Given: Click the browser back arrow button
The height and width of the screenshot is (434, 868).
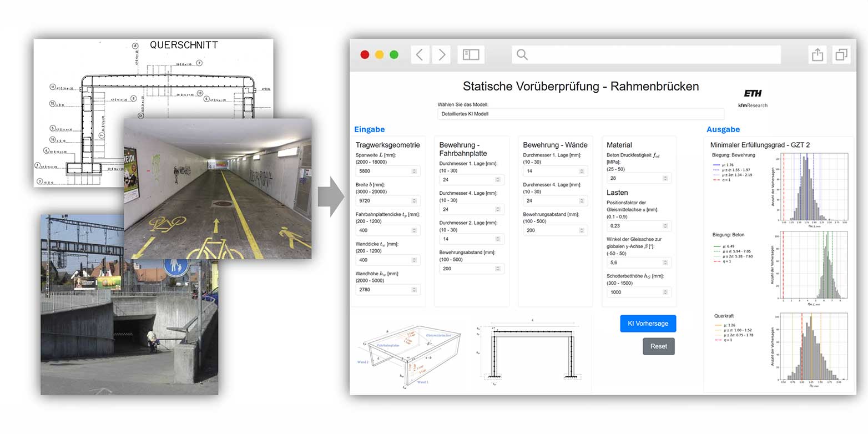Looking at the screenshot, I should pyautogui.click(x=420, y=54).
